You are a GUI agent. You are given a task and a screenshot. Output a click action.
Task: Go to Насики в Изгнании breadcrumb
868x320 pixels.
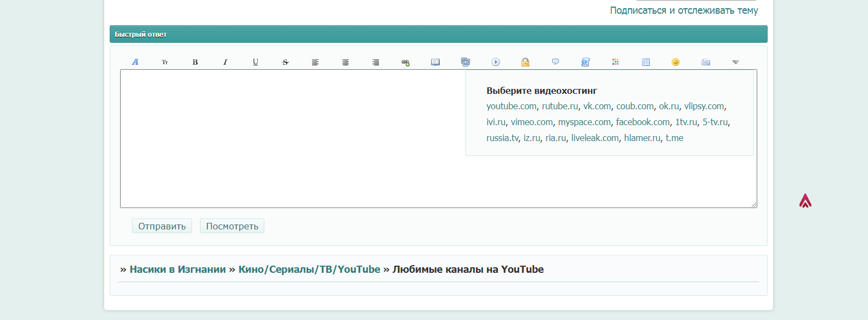click(178, 270)
